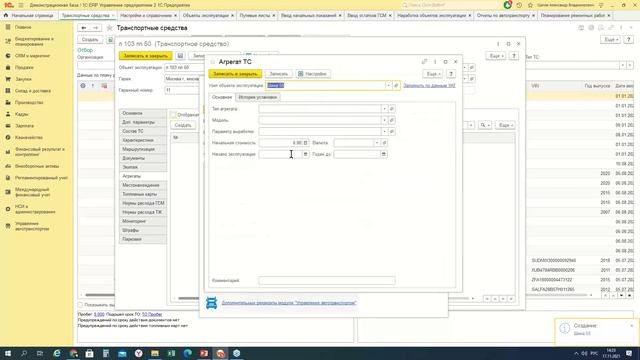This screenshot has width=640, height=360.
Task: Open the 'Продажи' sidebar section
Action: click(24, 67)
